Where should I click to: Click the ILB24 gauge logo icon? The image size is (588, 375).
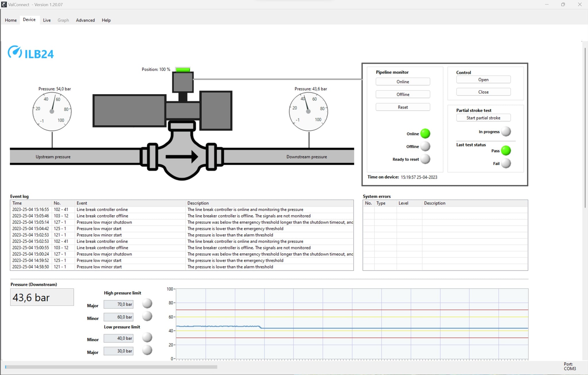15,52
